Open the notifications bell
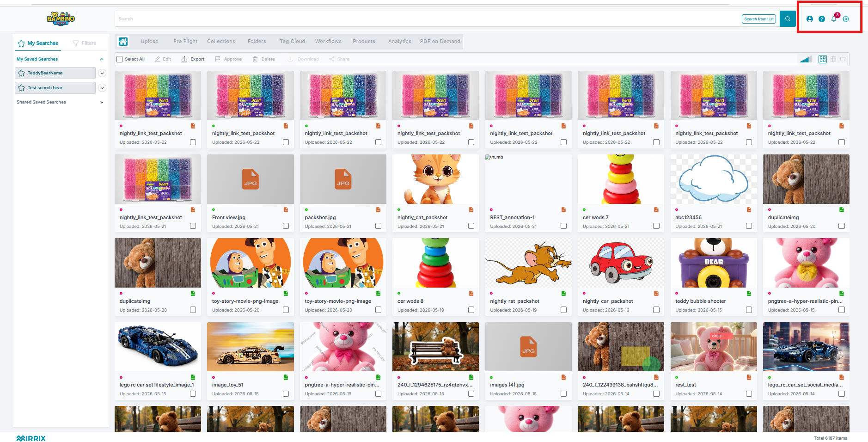 pos(834,19)
